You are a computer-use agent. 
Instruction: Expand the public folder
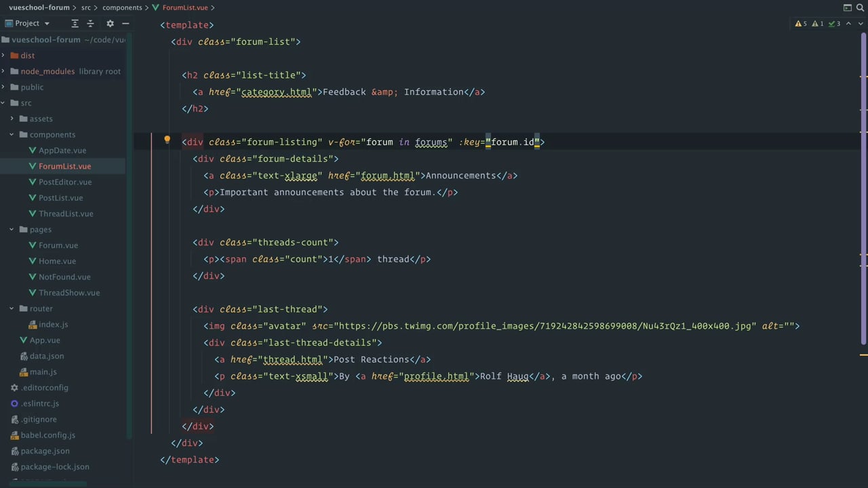point(3,87)
